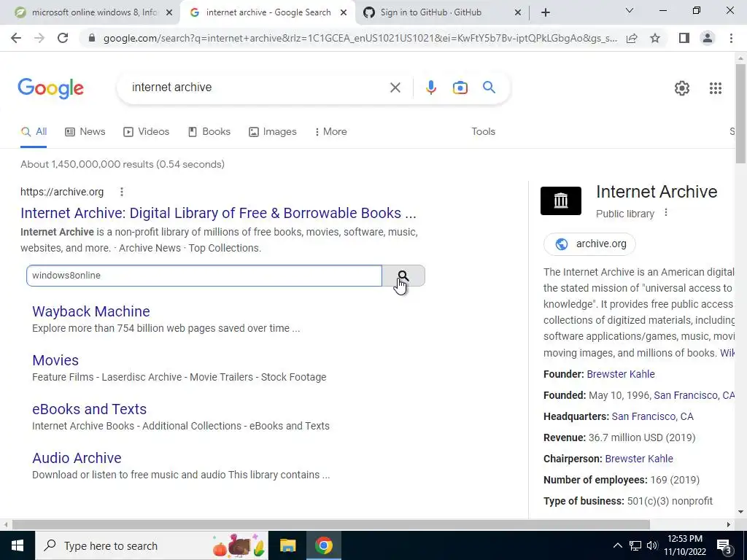
Task: Open founder Brewster Kahle link
Action: [621, 374]
